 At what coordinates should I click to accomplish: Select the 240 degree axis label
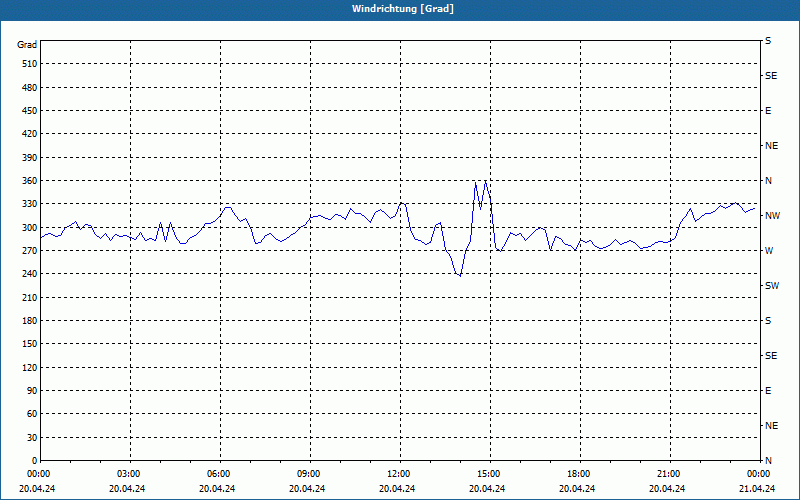pos(30,274)
